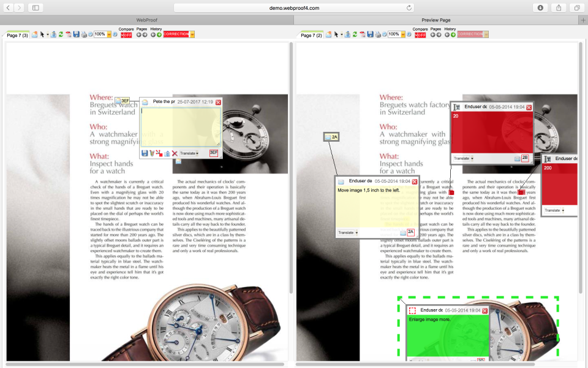The height and width of the screenshot is (368, 588).
Task: Select the Page 7 (2) tab
Action: click(311, 36)
